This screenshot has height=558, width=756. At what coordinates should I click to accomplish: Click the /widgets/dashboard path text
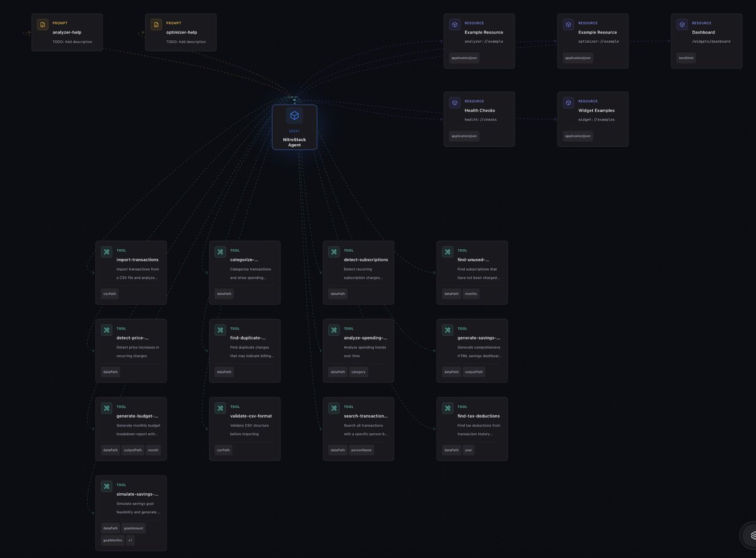[x=711, y=42]
